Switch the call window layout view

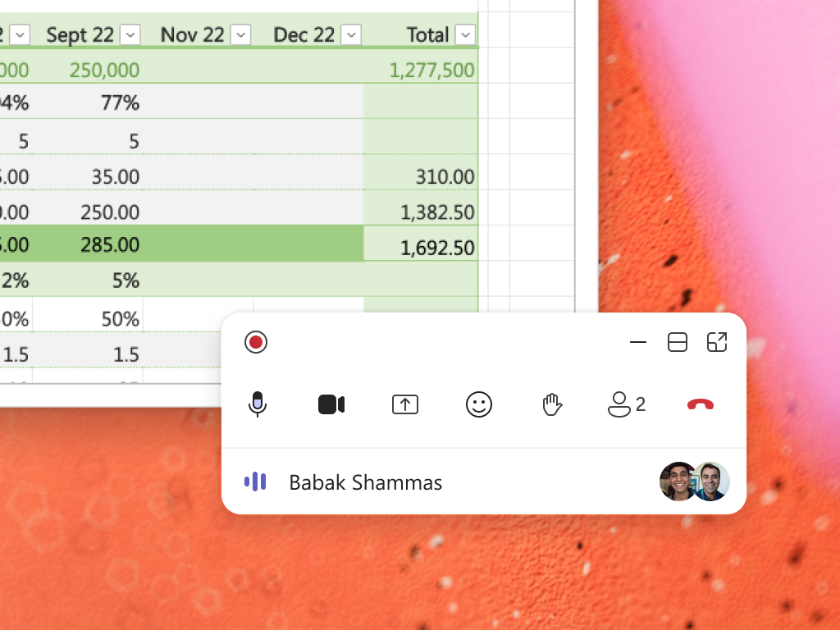678,342
